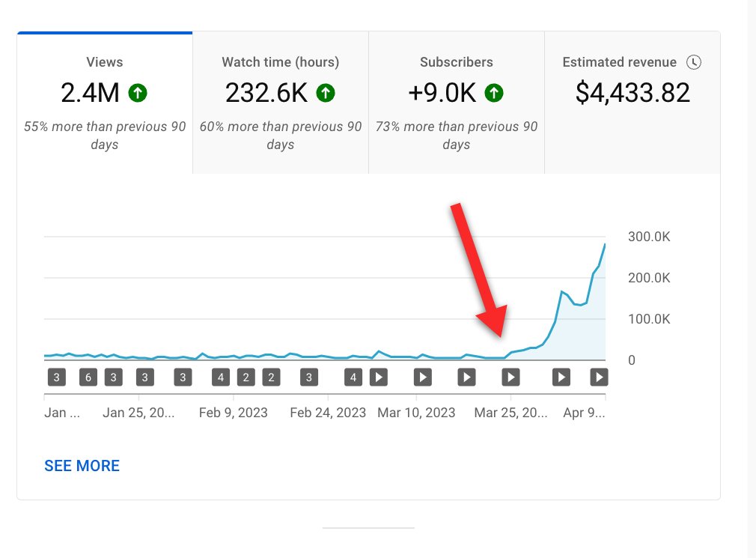Click the first play-button marker after Feb 24
This screenshot has width=756, height=558.
(379, 377)
